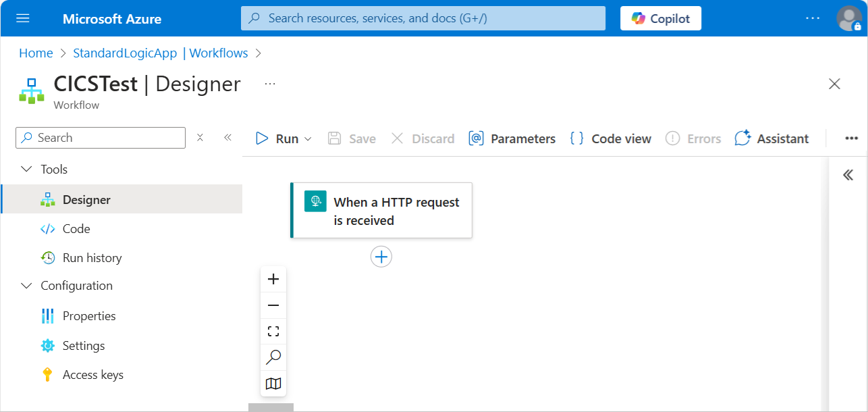The image size is (868, 412).
Task: Open Access keys under Configuration
Action: point(92,374)
